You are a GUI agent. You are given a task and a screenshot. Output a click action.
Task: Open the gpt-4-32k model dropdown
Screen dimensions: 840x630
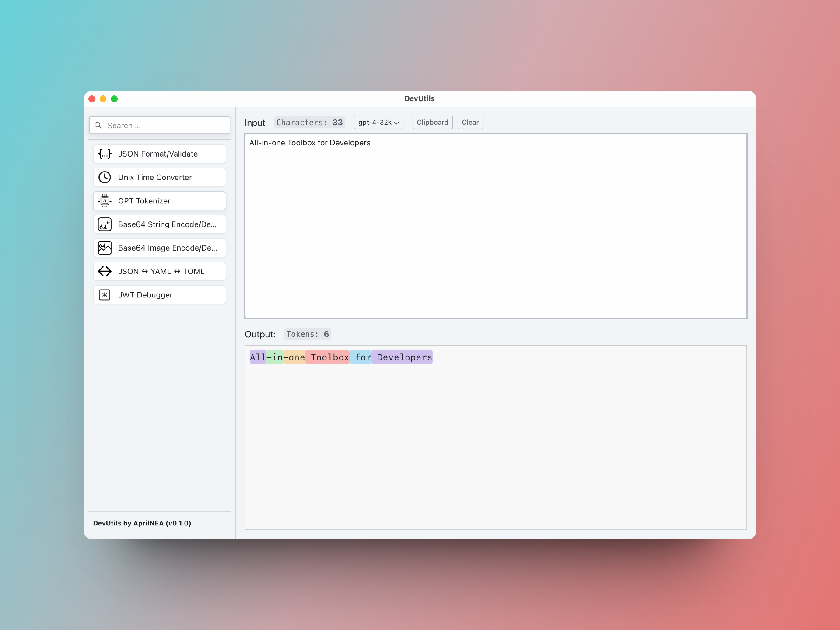tap(378, 122)
